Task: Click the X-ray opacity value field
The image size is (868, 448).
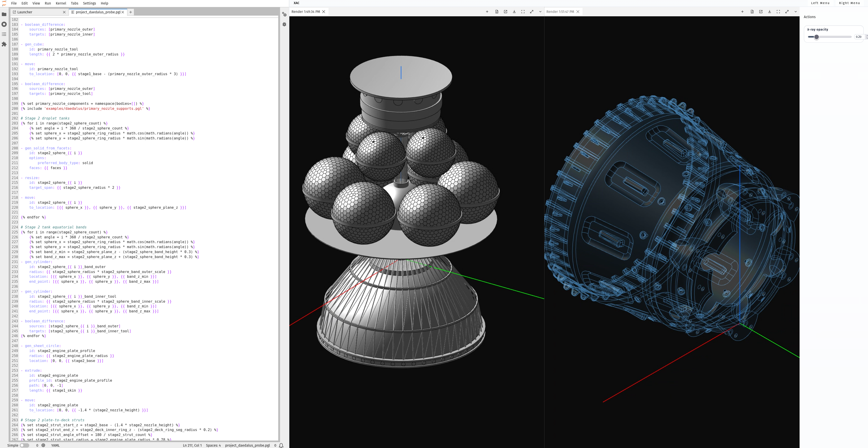Action: click(x=858, y=37)
